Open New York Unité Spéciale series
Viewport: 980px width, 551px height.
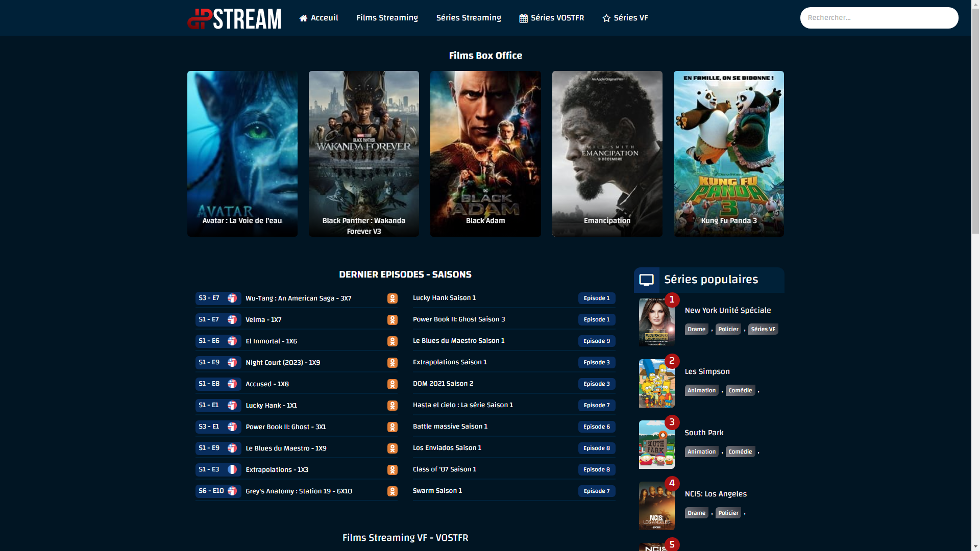[x=727, y=310]
